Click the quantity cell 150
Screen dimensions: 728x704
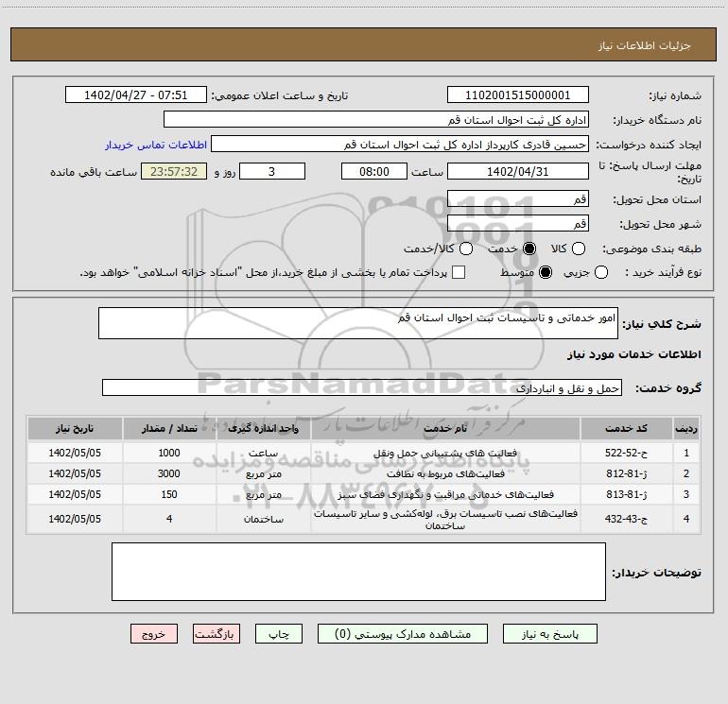[169, 495]
